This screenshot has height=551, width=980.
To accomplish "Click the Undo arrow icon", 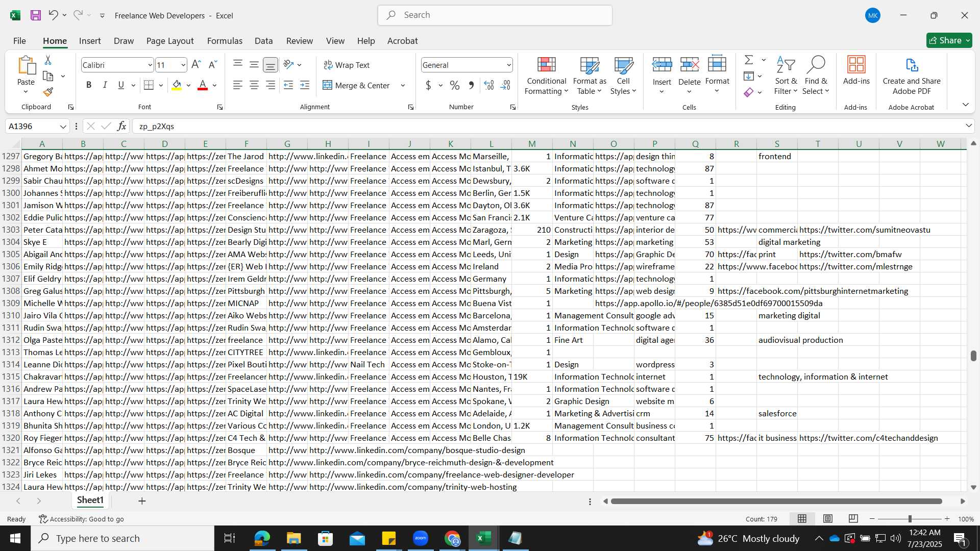I will click(x=53, y=15).
